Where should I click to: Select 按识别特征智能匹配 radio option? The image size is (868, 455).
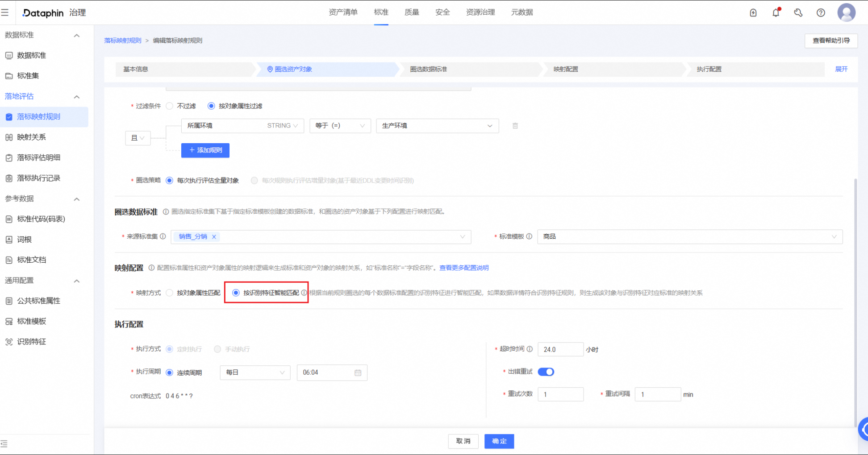coord(236,293)
